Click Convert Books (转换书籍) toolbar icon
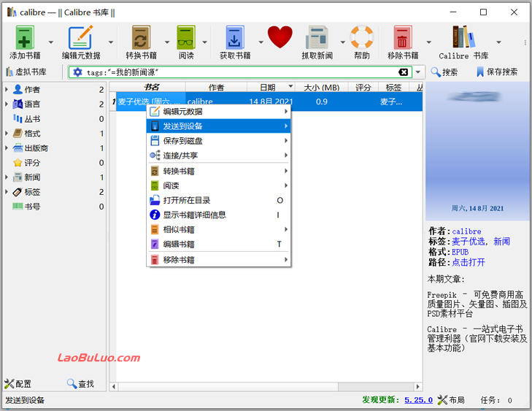This screenshot has height=411, width=532. pyautogui.click(x=141, y=38)
